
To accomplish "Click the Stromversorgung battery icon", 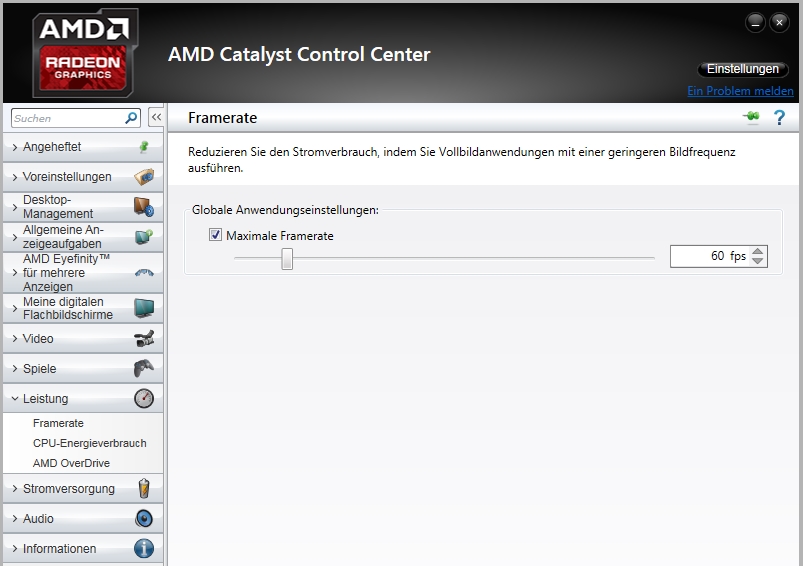I will coord(144,489).
